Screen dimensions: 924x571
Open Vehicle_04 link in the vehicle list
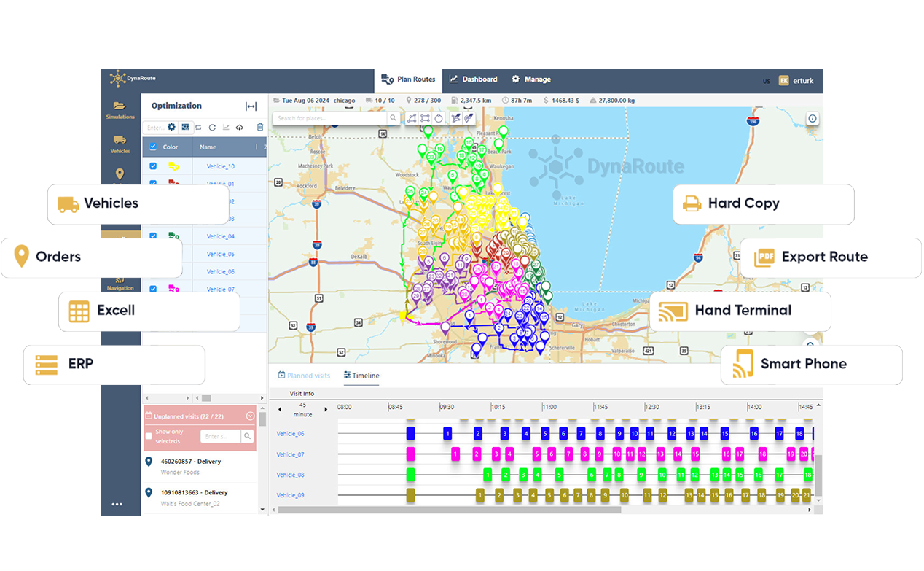tap(221, 236)
